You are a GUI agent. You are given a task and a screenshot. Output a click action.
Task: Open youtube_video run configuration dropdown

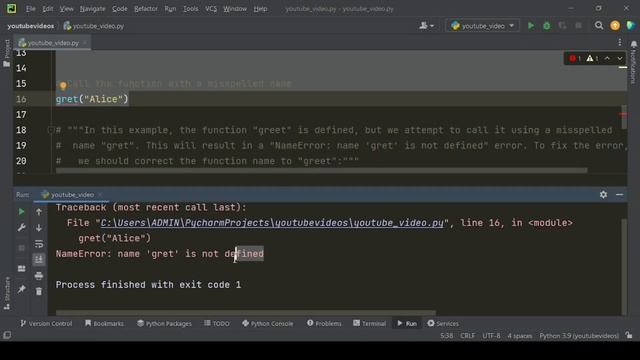click(482, 26)
